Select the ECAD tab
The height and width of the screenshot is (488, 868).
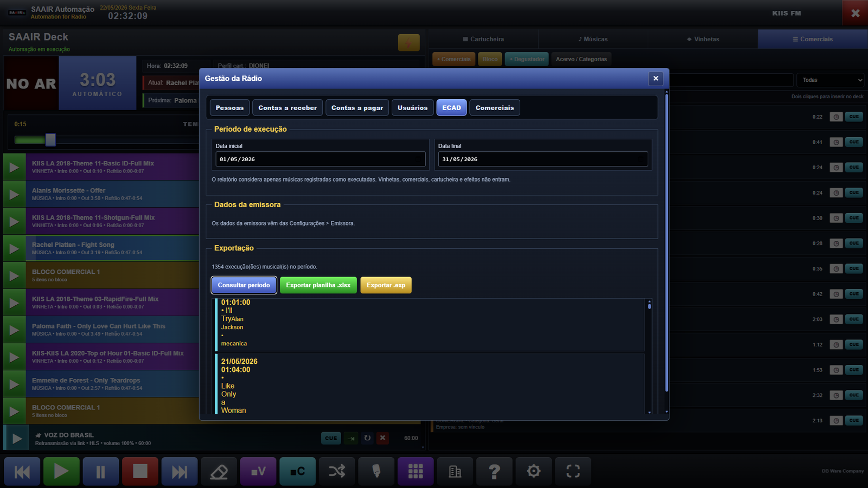click(451, 108)
